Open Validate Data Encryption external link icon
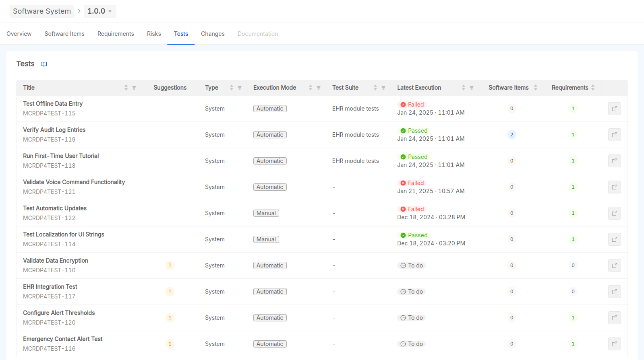This screenshot has height=360, width=644. (x=615, y=265)
